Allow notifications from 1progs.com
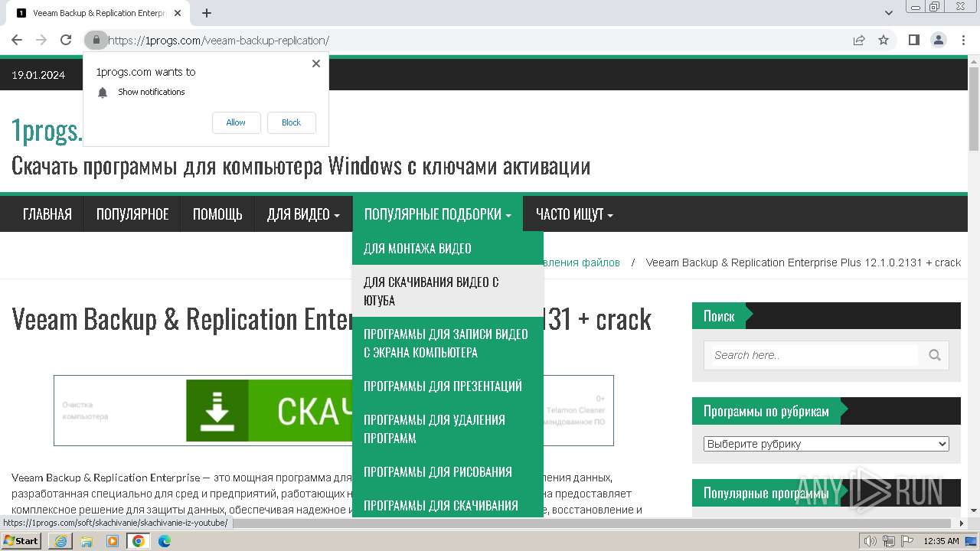 click(236, 122)
